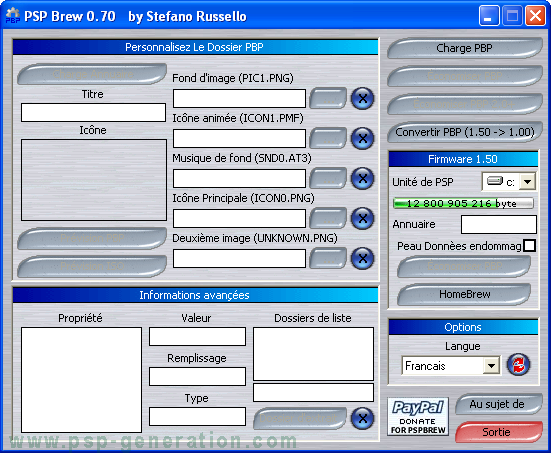This screenshot has height=453, width=551.
Task: Browse for Fond d'image PIC1.PNG file
Action: 328,98
